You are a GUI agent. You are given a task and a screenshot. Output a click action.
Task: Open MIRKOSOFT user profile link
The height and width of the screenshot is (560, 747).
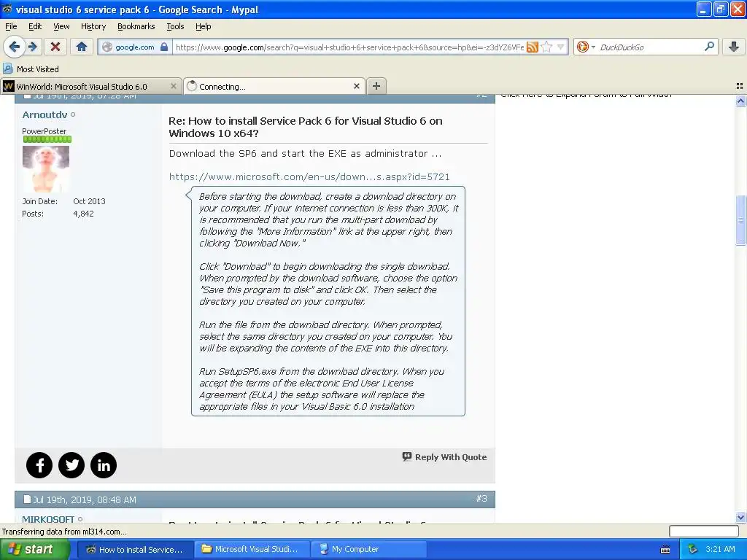[x=48, y=519]
